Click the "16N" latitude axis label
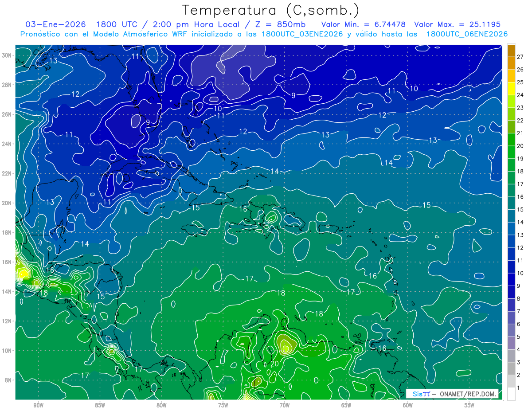 (8, 262)
